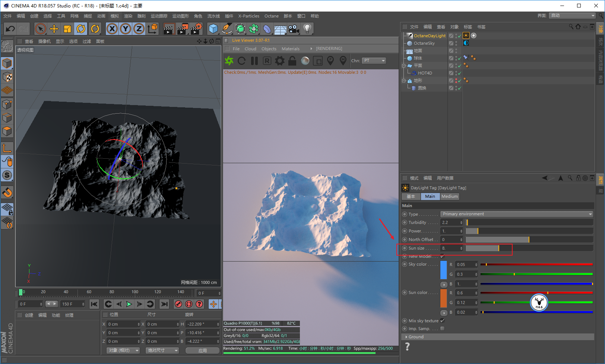
Task: Open the Sky color blue swatch
Action: 444,270
